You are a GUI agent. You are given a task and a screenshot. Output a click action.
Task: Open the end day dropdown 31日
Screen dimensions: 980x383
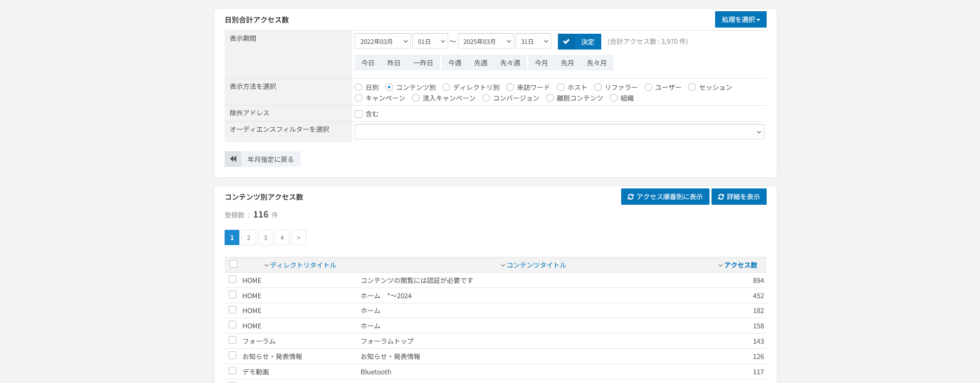(533, 41)
